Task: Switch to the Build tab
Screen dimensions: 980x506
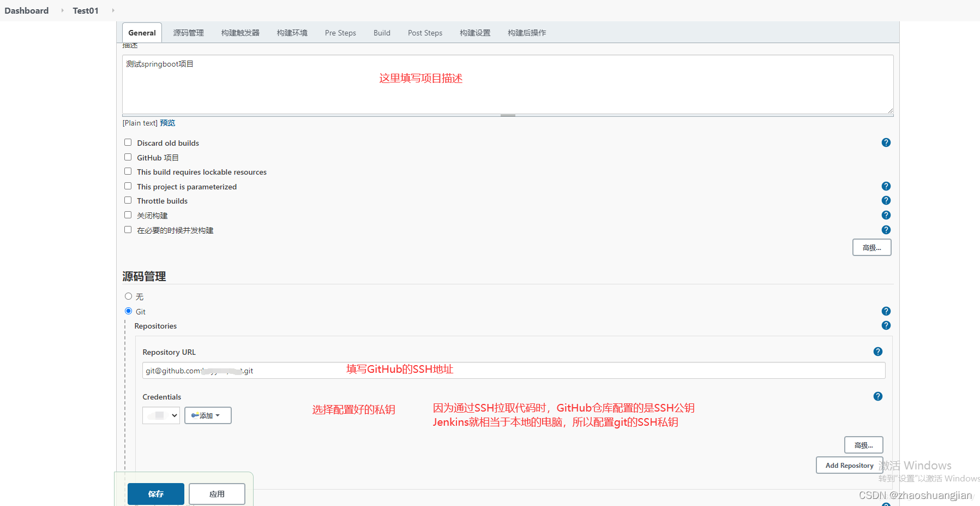Action: pyautogui.click(x=381, y=32)
